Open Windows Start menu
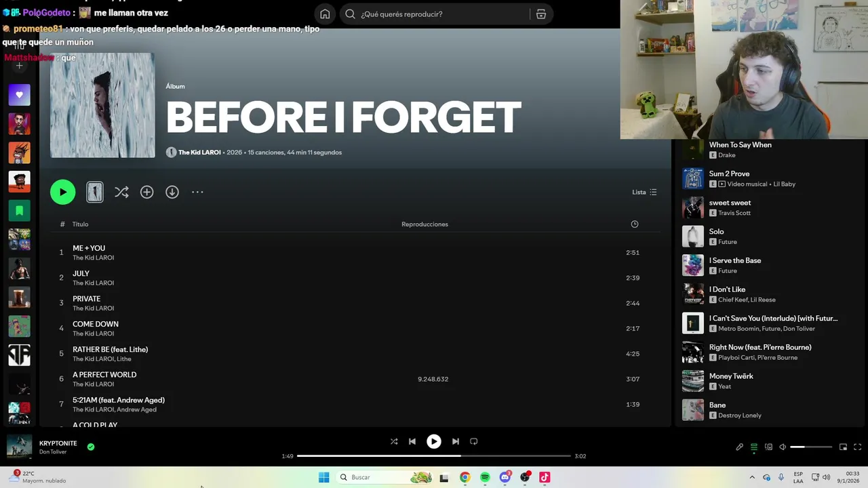868x488 pixels. coord(323,477)
